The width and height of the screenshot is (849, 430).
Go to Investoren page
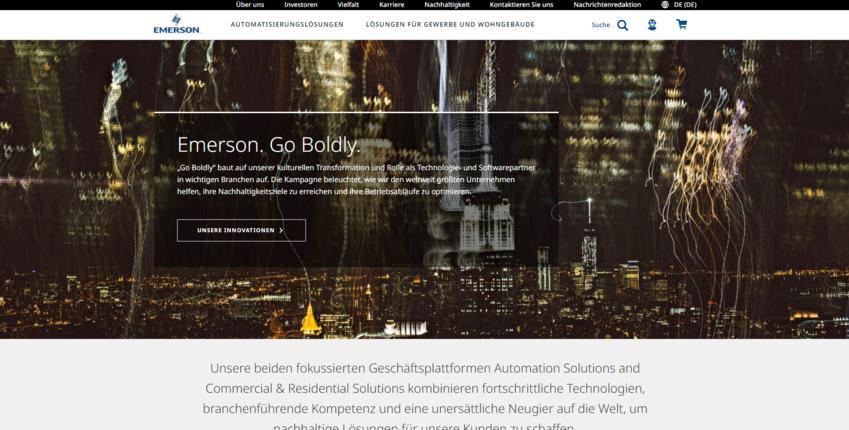301,4
